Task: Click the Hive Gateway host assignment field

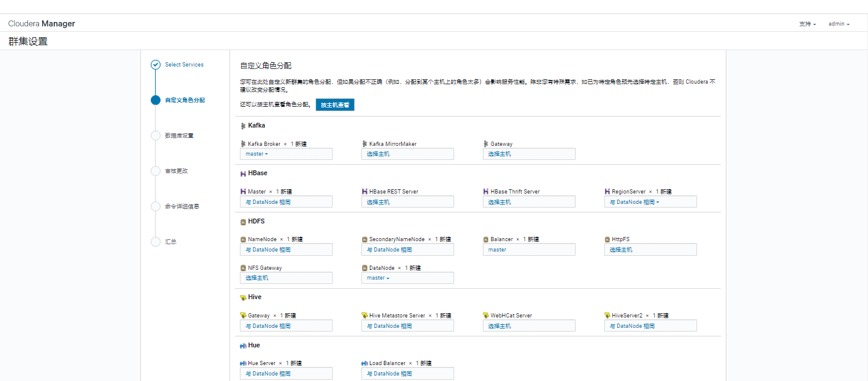Action: (x=286, y=325)
